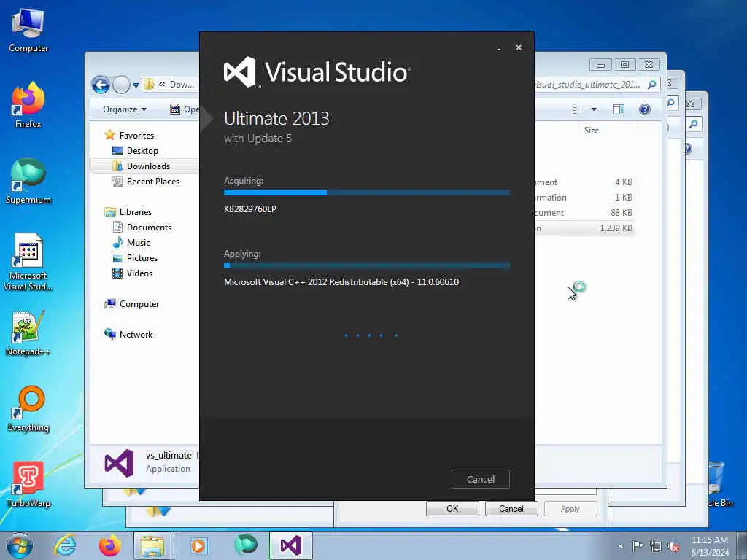Show hidden tray icons arrow
747x560 pixels.
(x=620, y=546)
